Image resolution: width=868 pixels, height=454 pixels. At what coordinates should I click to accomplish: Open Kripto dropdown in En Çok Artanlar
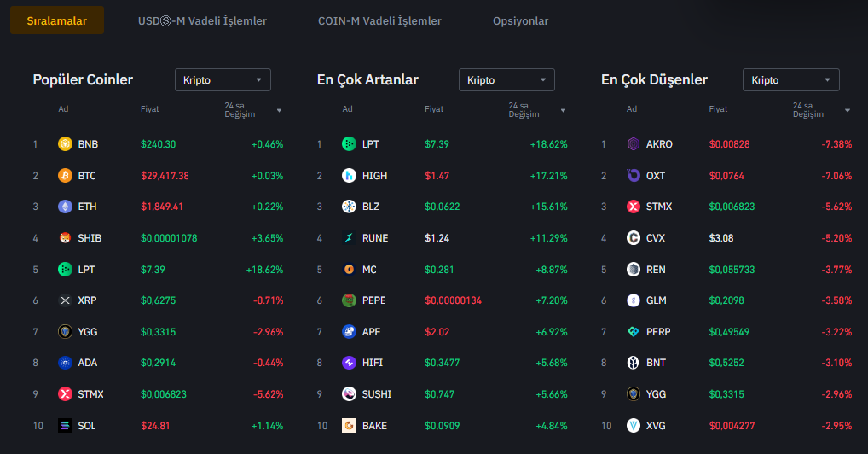coord(506,80)
